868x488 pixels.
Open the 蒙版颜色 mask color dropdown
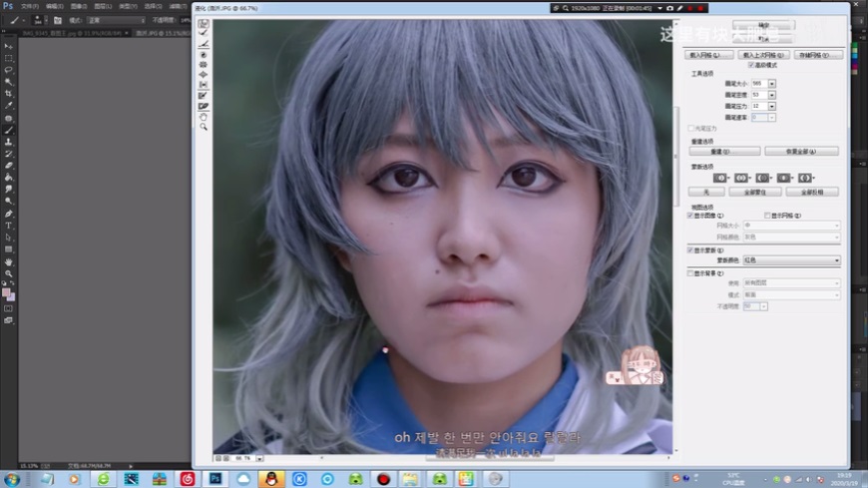click(792, 260)
